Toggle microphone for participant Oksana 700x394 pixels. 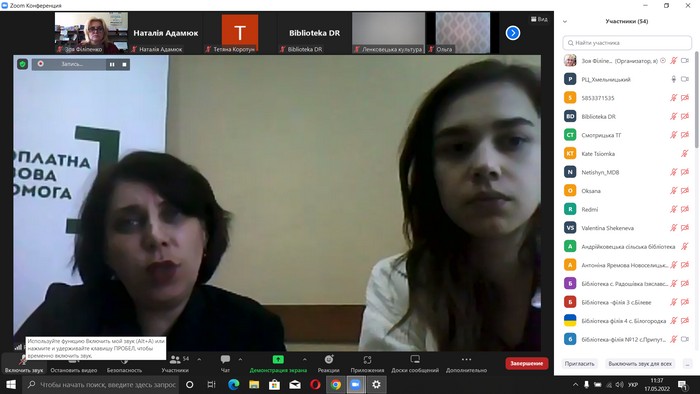[x=673, y=191]
